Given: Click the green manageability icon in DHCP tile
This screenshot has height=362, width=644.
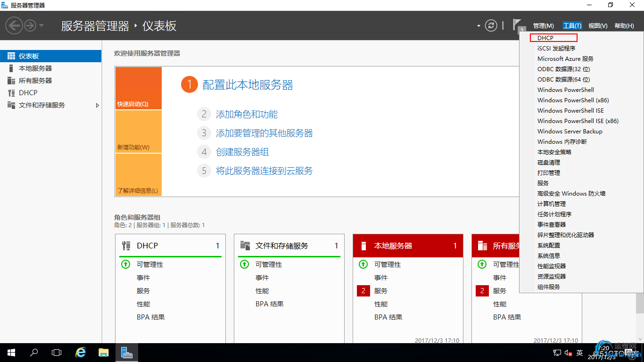Looking at the screenshot, I should (125, 264).
